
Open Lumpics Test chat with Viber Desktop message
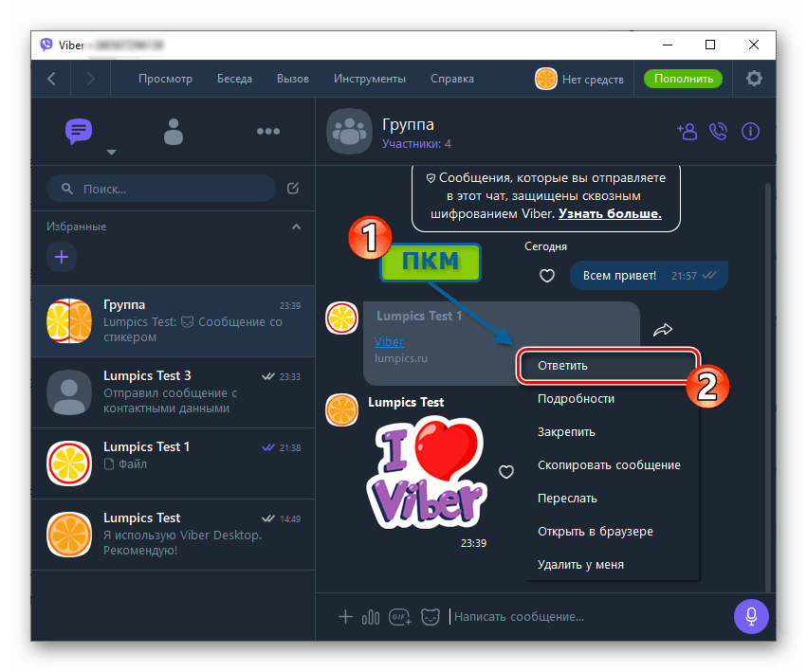coord(173,535)
